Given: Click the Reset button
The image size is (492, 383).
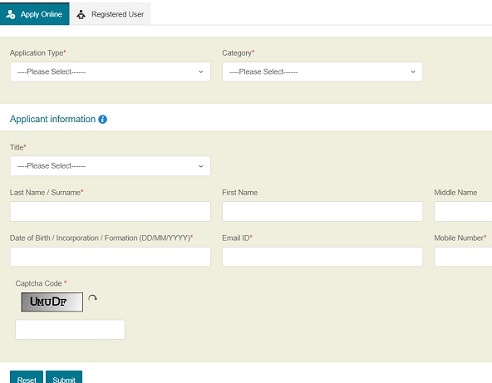Looking at the screenshot, I should click(x=26, y=377).
